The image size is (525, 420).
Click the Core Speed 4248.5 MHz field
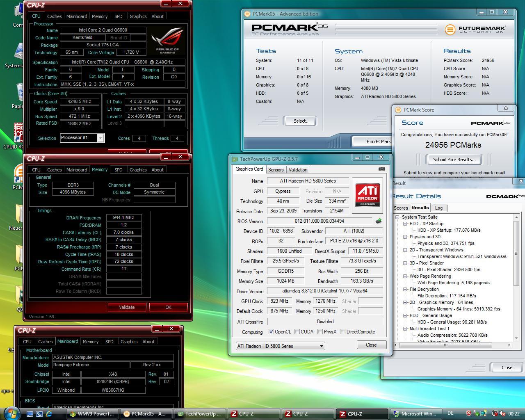pos(80,102)
